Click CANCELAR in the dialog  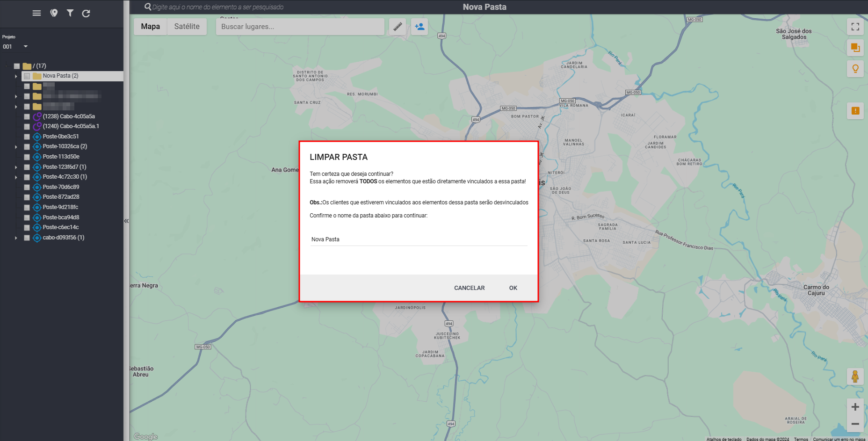click(469, 288)
